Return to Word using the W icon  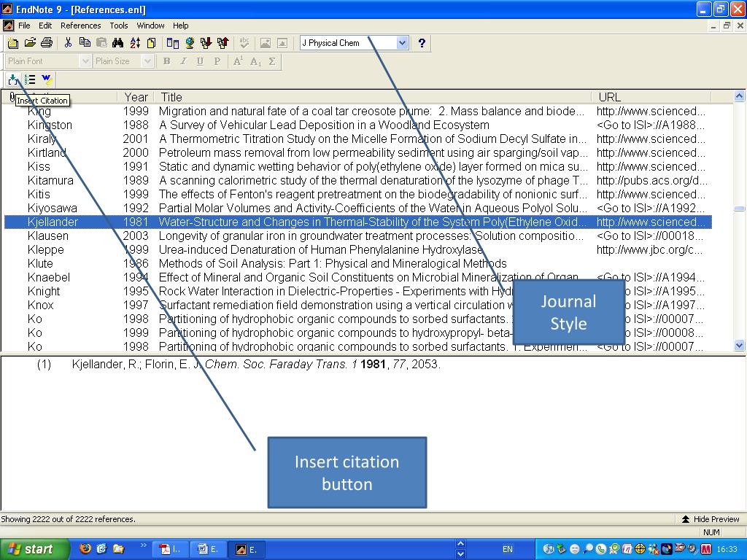pos(47,79)
